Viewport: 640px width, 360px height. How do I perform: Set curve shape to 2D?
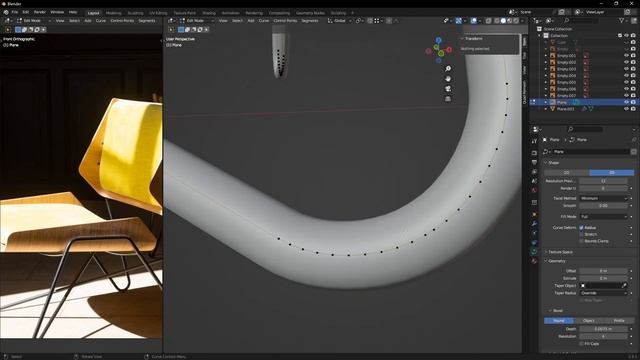[x=567, y=173]
